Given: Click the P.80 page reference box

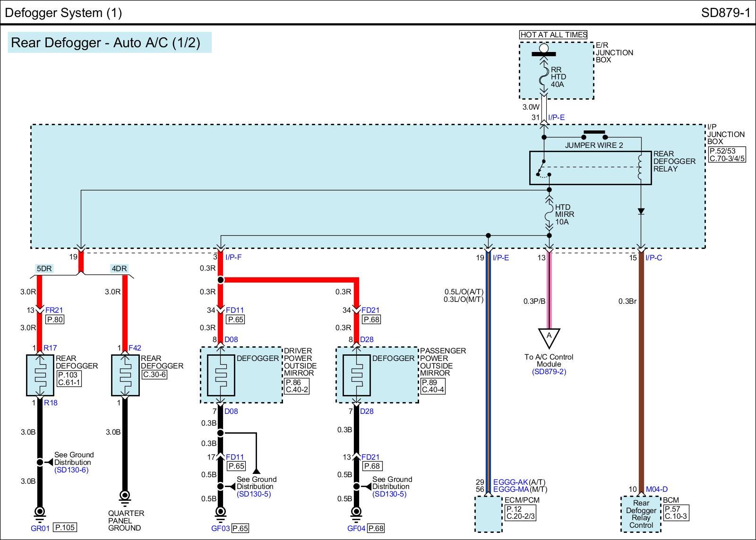Looking at the screenshot, I should 54,319.
